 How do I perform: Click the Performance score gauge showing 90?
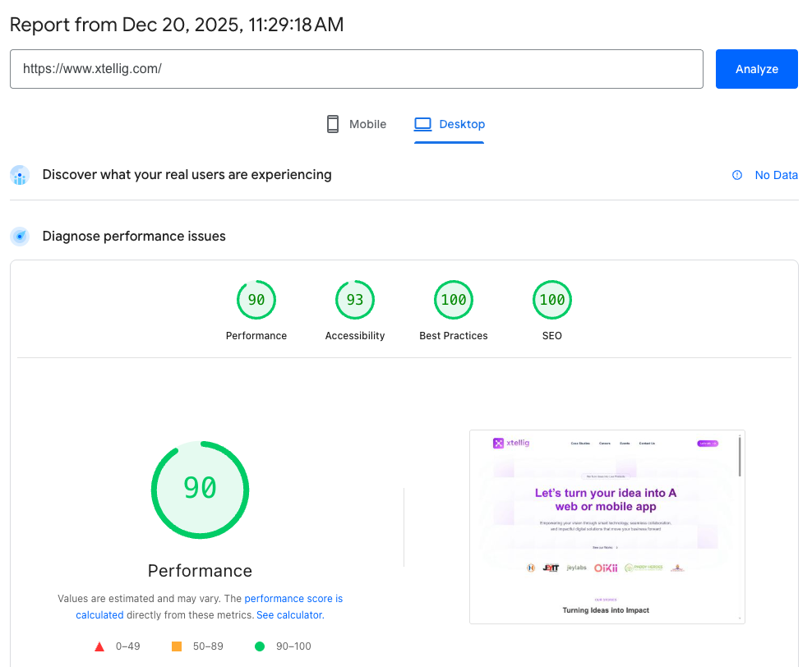click(x=256, y=300)
